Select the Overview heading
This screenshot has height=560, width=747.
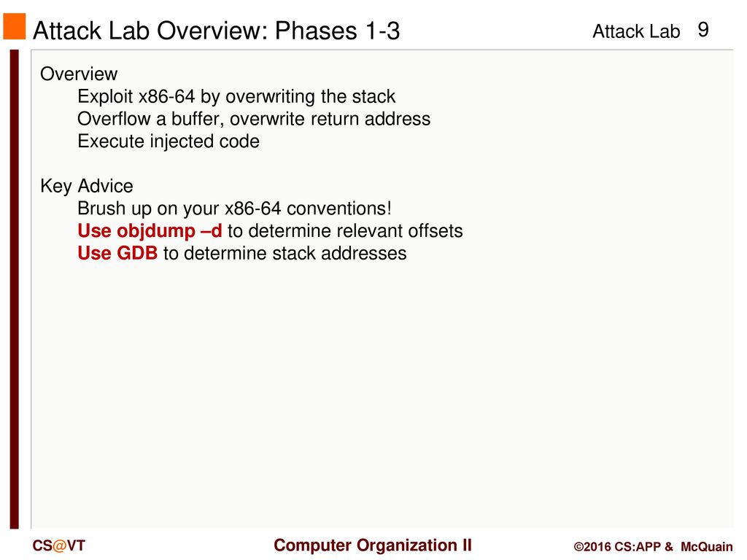coord(79,74)
